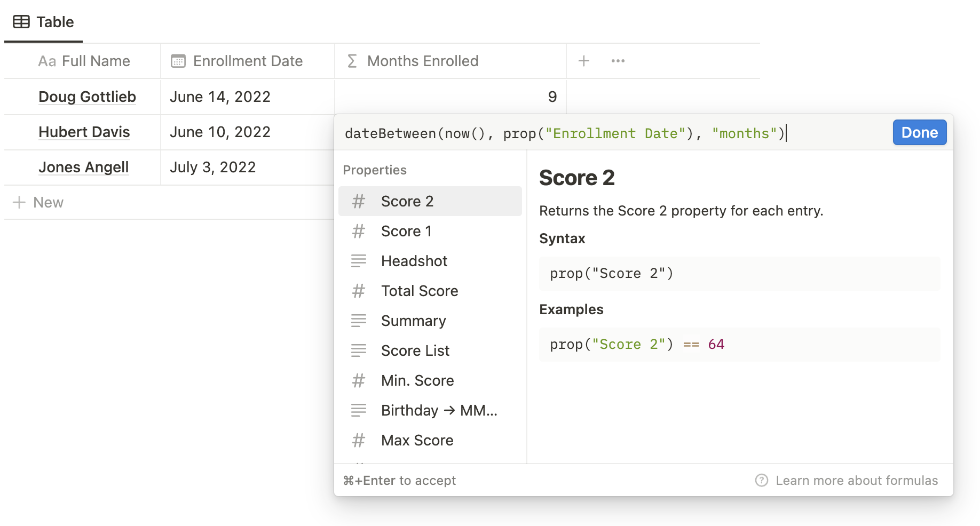
Task: Click the Aa icon on Full Name column
Action: click(48, 61)
